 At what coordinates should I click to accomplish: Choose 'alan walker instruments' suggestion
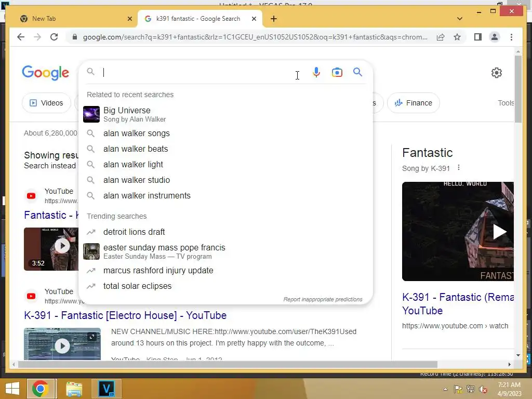[225, 196]
